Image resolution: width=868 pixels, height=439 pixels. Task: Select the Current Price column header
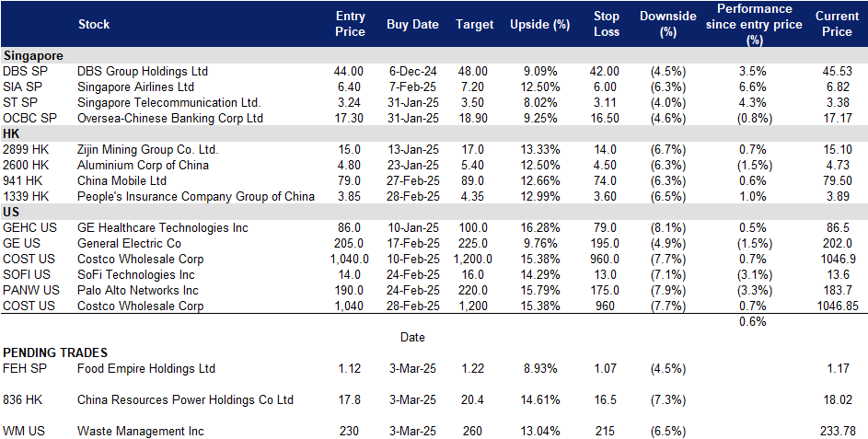[x=836, y=24]
